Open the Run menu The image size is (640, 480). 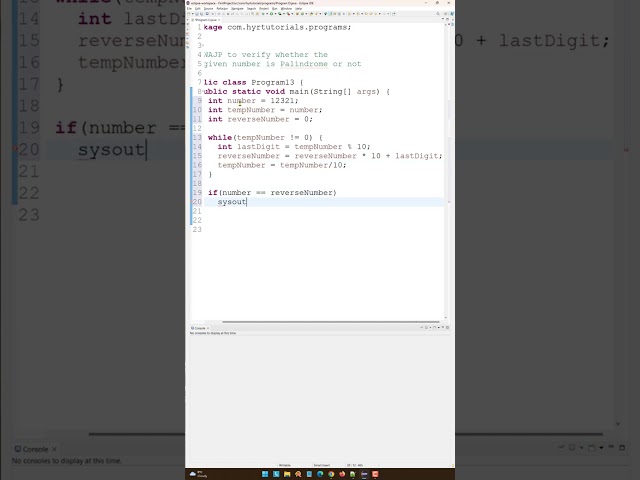(274, 9)
